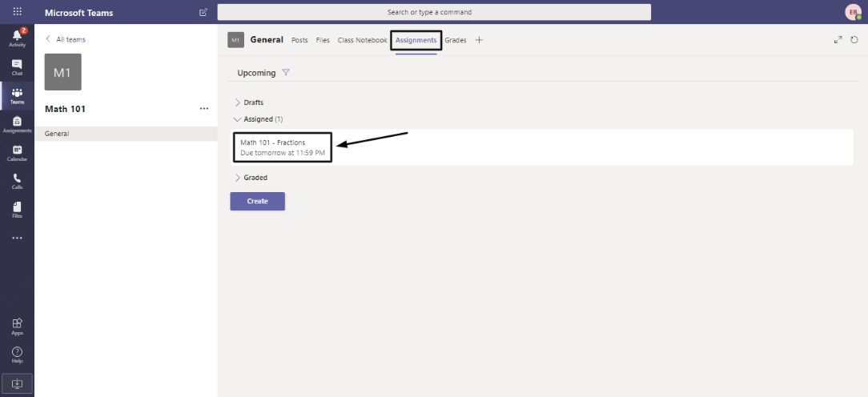Select Teams in the left rail
This screenshot has height=397, width=868.
pos(17,96)
